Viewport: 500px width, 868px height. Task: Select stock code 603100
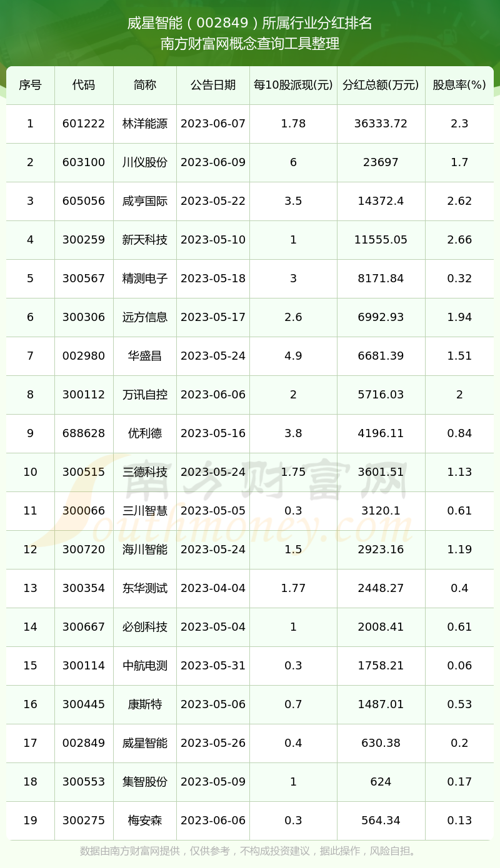pyautogui.click(x=84, y=162)
